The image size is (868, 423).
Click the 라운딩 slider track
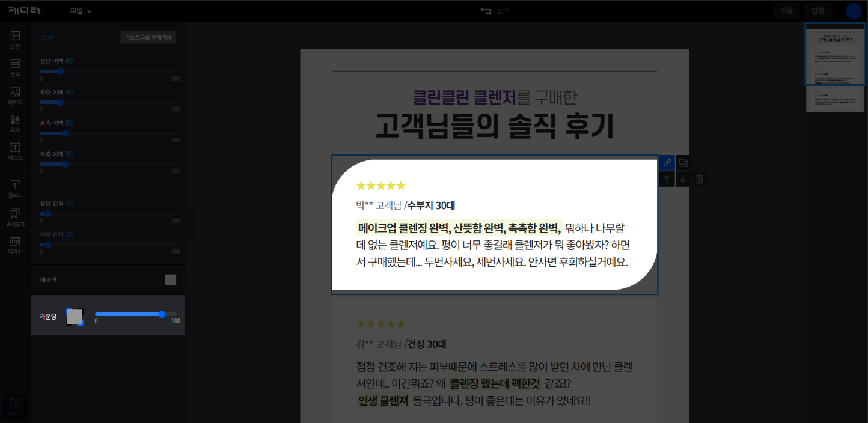point(136,314)
